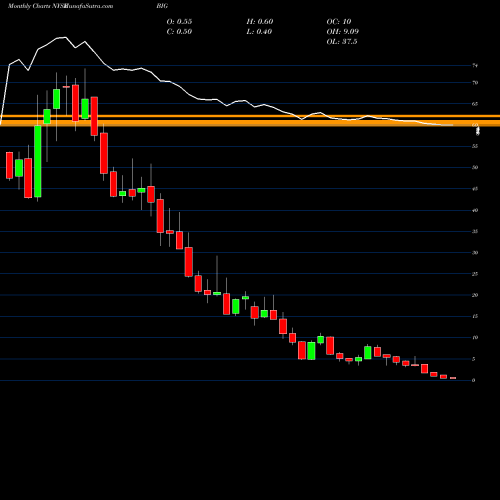Click the 'OL: 37.5' value
500x500 pixels.
[x=342, y=42]
